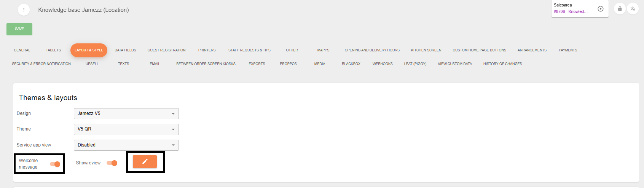Disable the Welcome message toggle

click(x=55, y=164)
